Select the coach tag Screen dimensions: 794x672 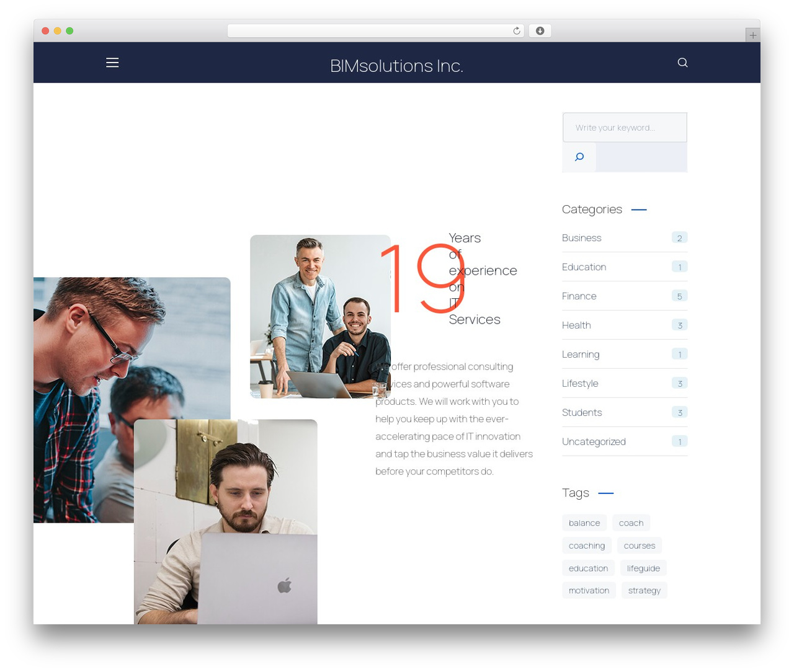click(631, 523)
